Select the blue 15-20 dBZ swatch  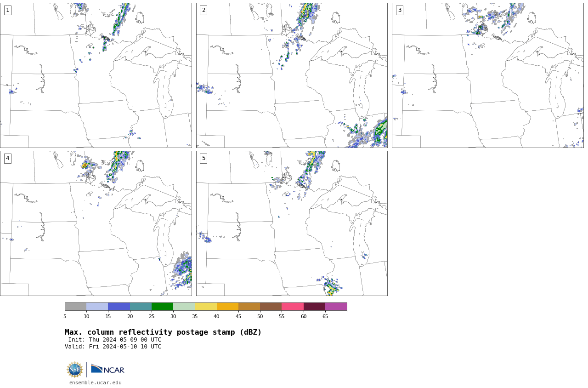coord(119,307)
